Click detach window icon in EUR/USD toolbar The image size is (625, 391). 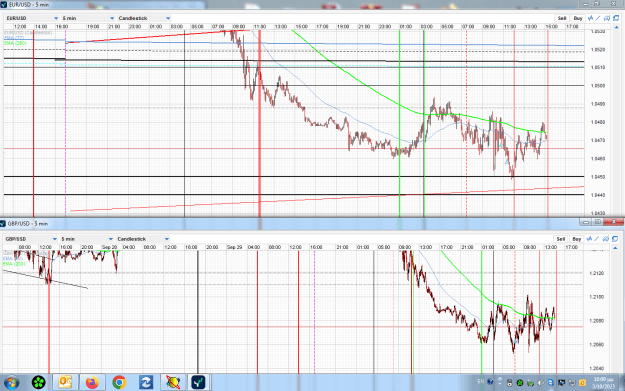pos(616,18)
